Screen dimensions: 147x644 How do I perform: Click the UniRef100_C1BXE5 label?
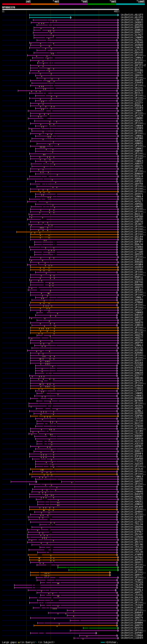[132, 638]
